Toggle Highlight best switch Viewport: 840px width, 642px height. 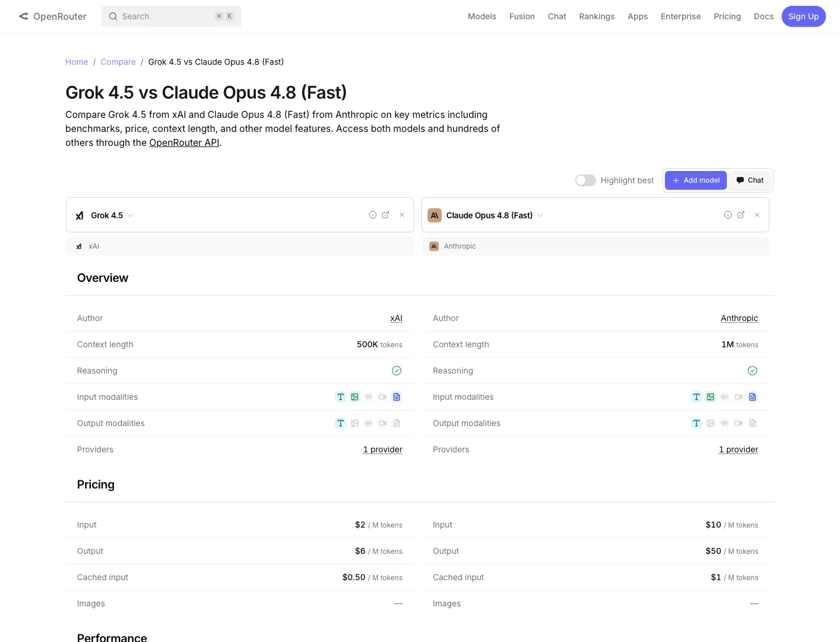586,180
